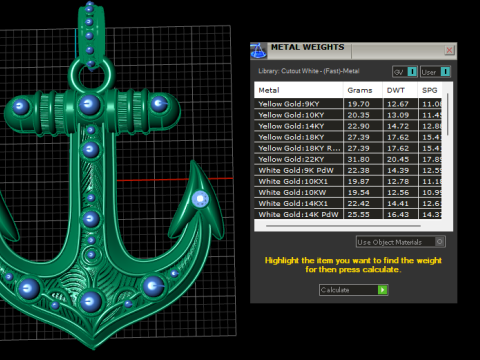
Task: Close the Metal Weights panel
Action: click(x=449, y=50)
